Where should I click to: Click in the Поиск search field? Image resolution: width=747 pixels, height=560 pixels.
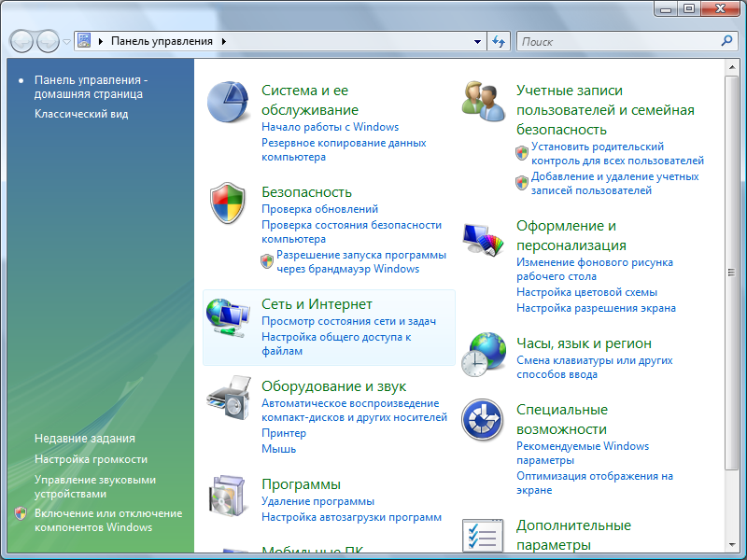[616, 41]
